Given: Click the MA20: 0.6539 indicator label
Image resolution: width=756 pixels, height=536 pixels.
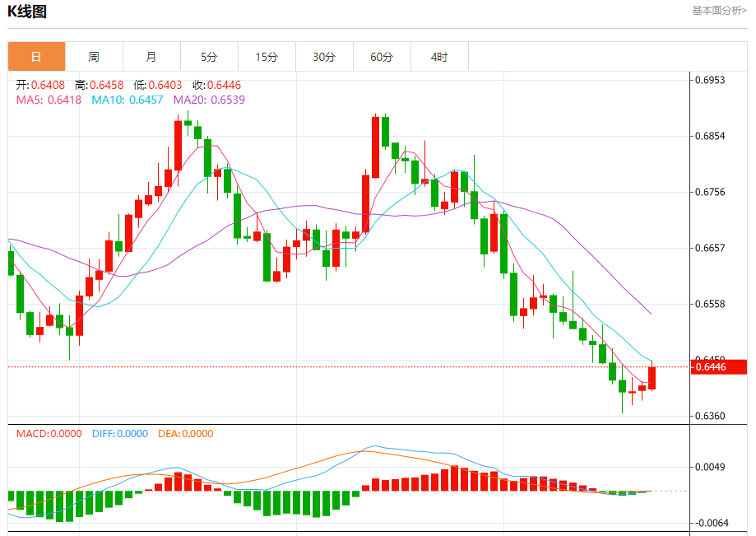Looking at the screenshot, I should coord(209,100).
